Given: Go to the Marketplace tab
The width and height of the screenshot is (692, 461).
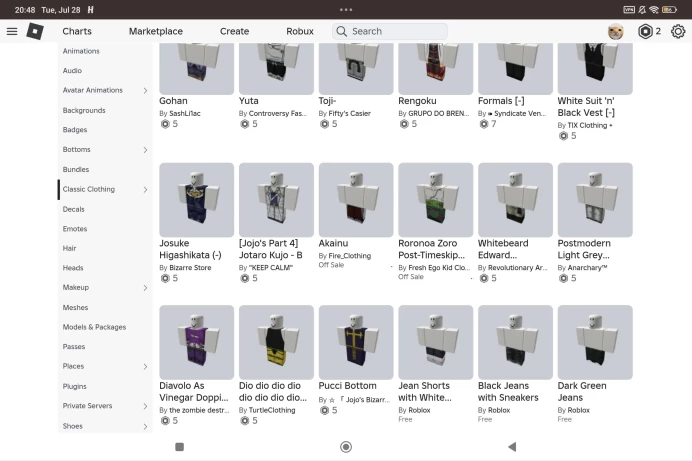Looking at the screenshot, I should (156, 31).
